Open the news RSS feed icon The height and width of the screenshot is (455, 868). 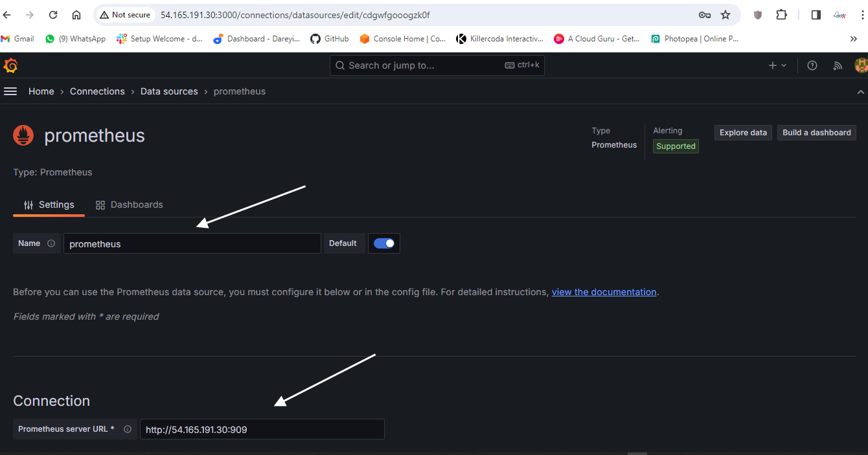[838, 65]
